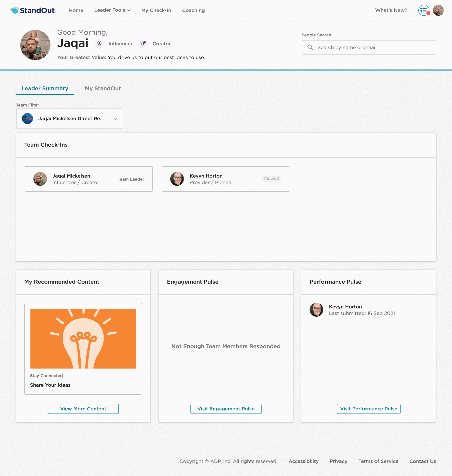Click Visit Performance Pulse button
This screenshot has width=452, height=476.
coord(369,409)
